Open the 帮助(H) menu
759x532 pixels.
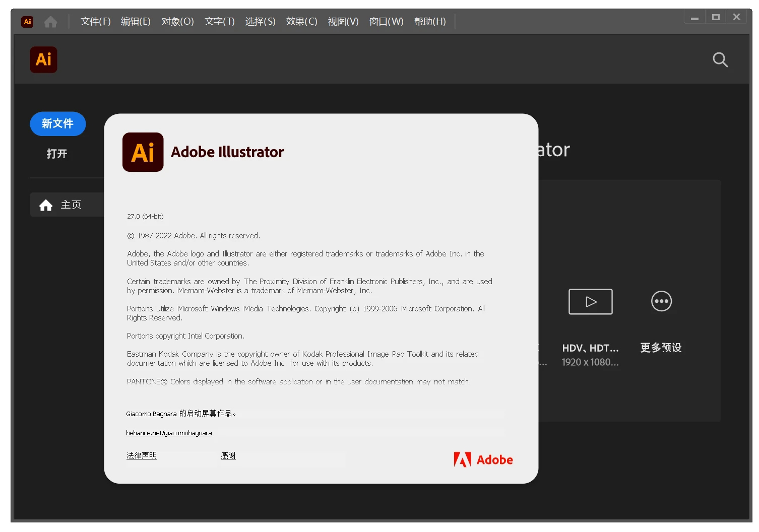click(x=430, y=22)
